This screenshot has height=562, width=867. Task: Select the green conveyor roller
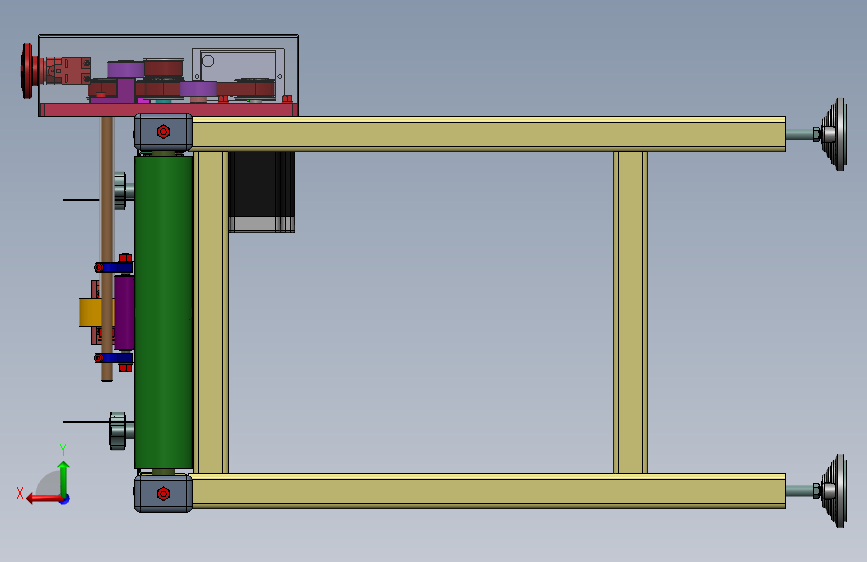pyautogui.click(x=164, y=312)
